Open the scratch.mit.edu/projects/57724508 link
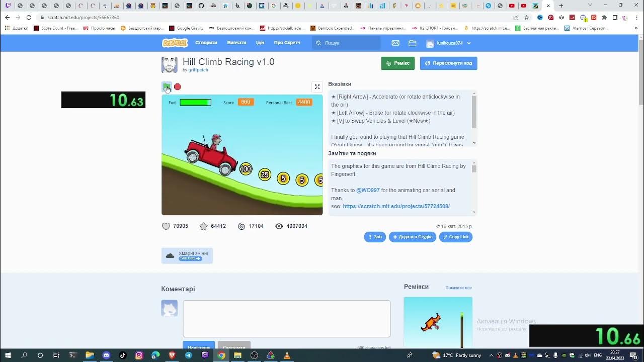This screenshot has width=644, height=362. tap(396, 206)
